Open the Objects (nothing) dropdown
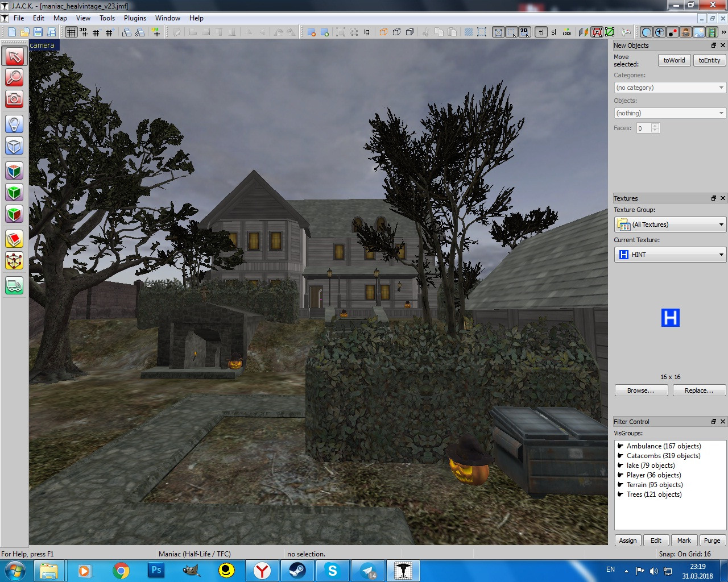This screenshot has height=582, width=728. 670,113
